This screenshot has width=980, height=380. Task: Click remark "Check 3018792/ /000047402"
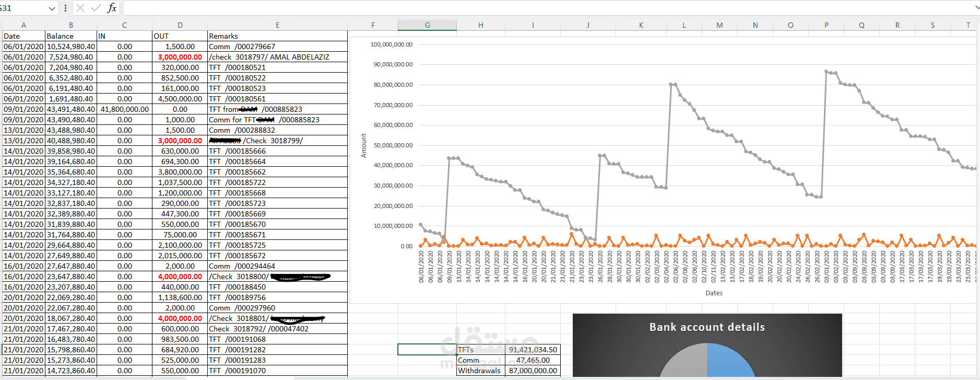(277, 329)
